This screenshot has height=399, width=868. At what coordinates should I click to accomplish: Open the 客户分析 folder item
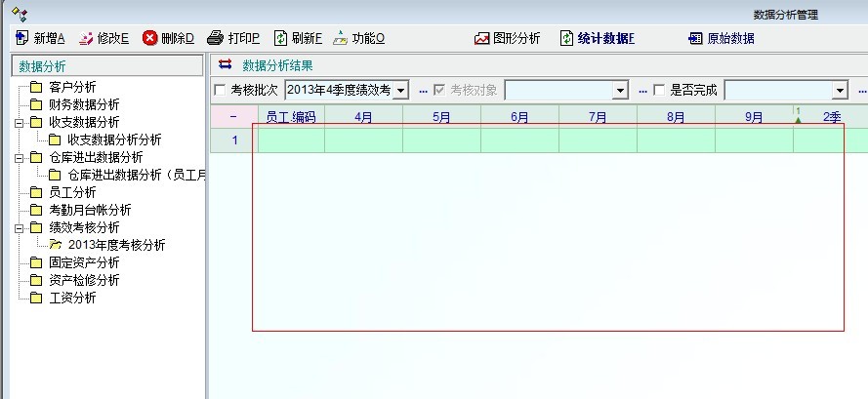tap(71, 87)
